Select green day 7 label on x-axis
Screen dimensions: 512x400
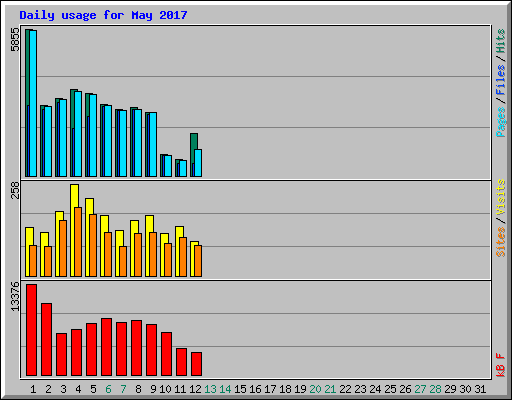pyautogui.click(x=123, y=389)
